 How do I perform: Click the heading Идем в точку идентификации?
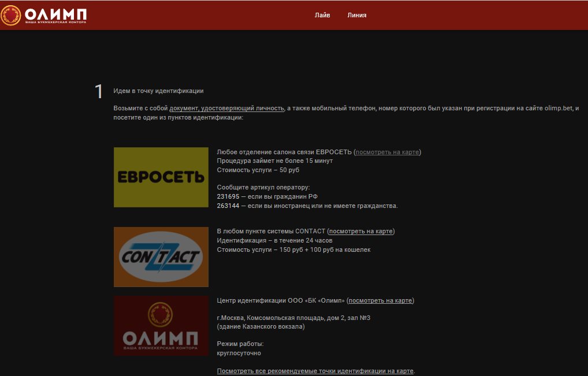(158, 91)
